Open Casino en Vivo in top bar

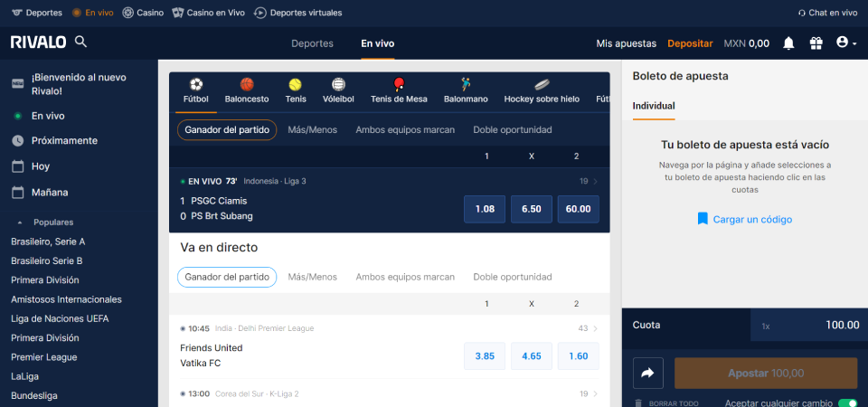click(209, 13)
